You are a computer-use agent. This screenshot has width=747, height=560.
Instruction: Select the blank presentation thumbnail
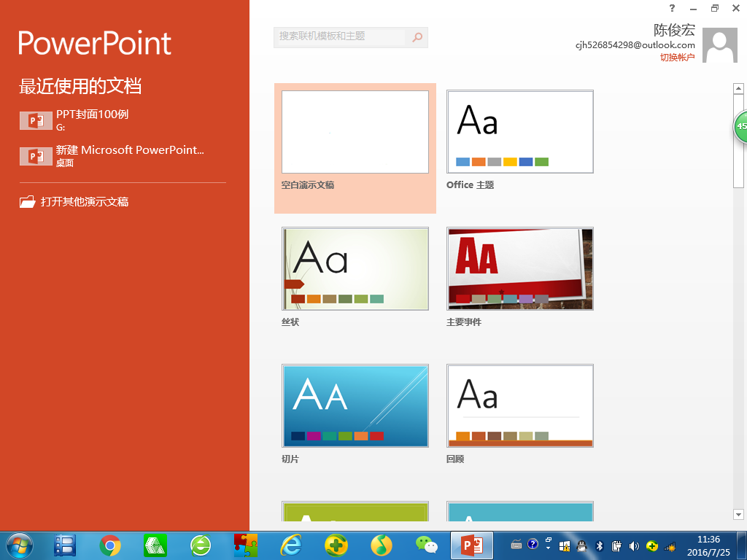(355, 132)
